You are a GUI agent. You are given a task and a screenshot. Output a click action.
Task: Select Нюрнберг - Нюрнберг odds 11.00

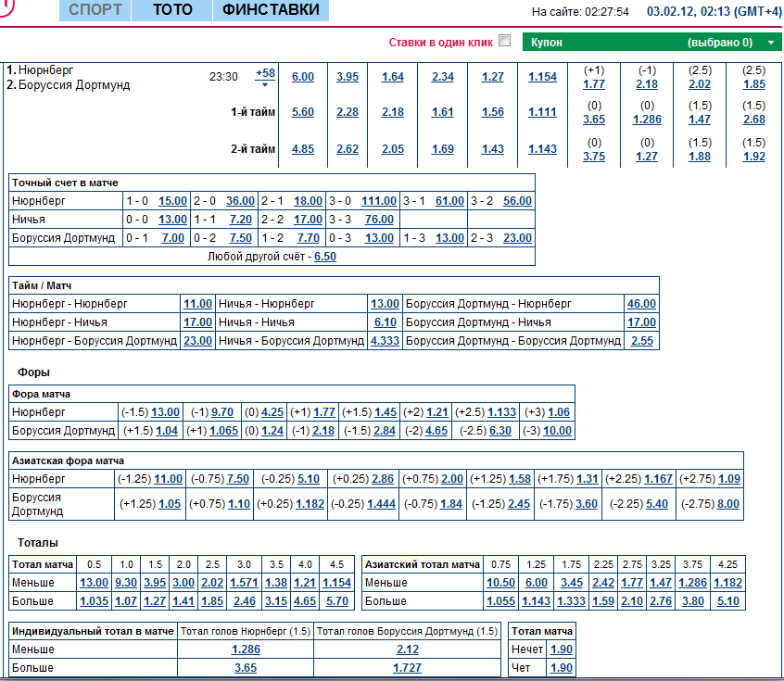(x=198, y=304)
